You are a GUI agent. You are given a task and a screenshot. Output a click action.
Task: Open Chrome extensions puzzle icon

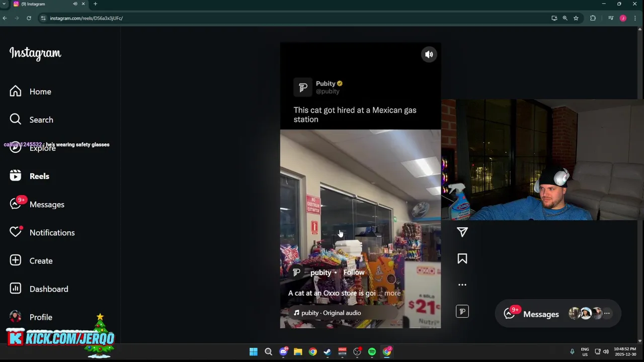[593, 18]
